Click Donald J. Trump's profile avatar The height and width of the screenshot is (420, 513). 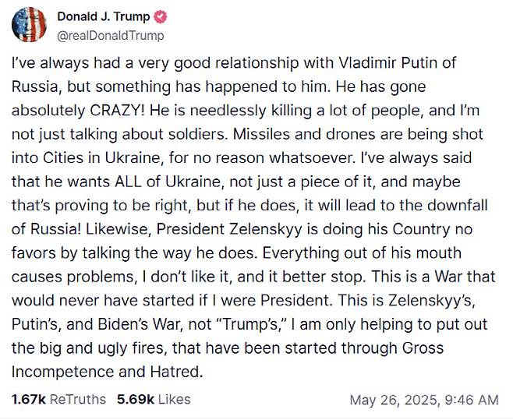click(x=29, y=24)
